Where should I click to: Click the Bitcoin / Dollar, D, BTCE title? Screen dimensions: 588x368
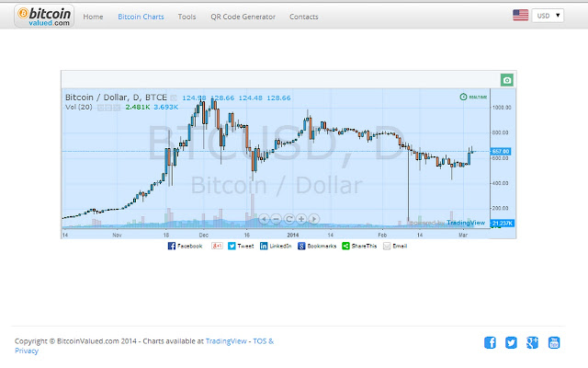tap(116, 98)
